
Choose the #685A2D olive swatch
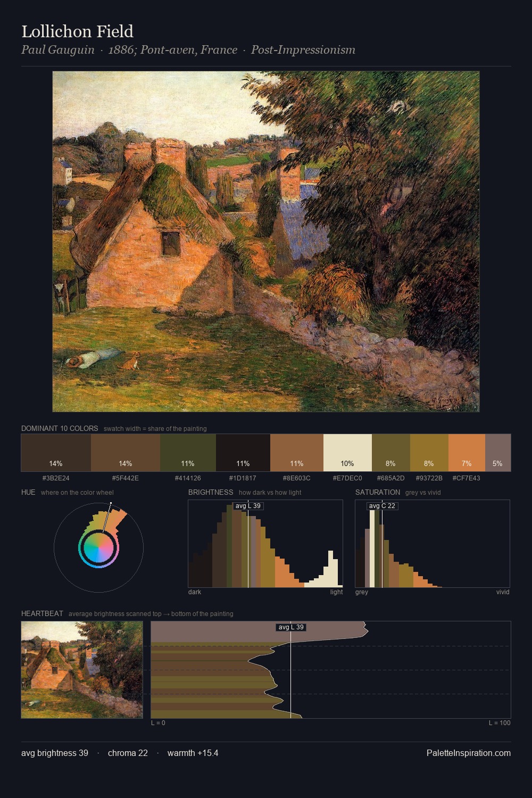tap(391, 453)
